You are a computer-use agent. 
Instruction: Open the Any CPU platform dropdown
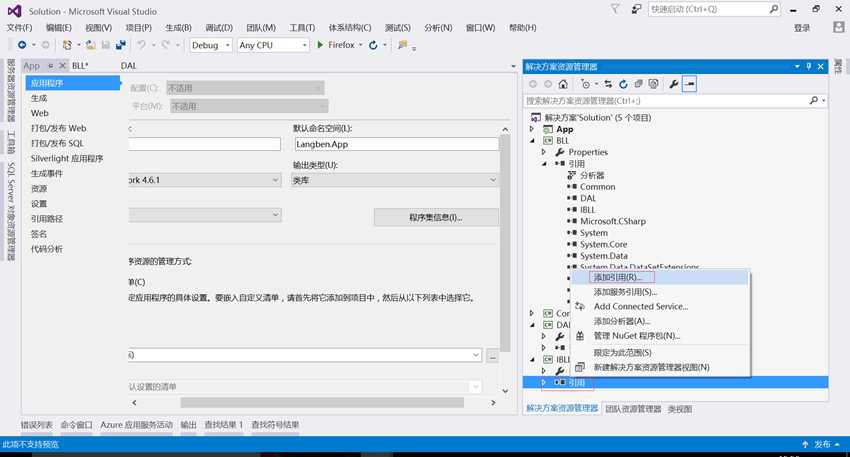tap(273, 45)
